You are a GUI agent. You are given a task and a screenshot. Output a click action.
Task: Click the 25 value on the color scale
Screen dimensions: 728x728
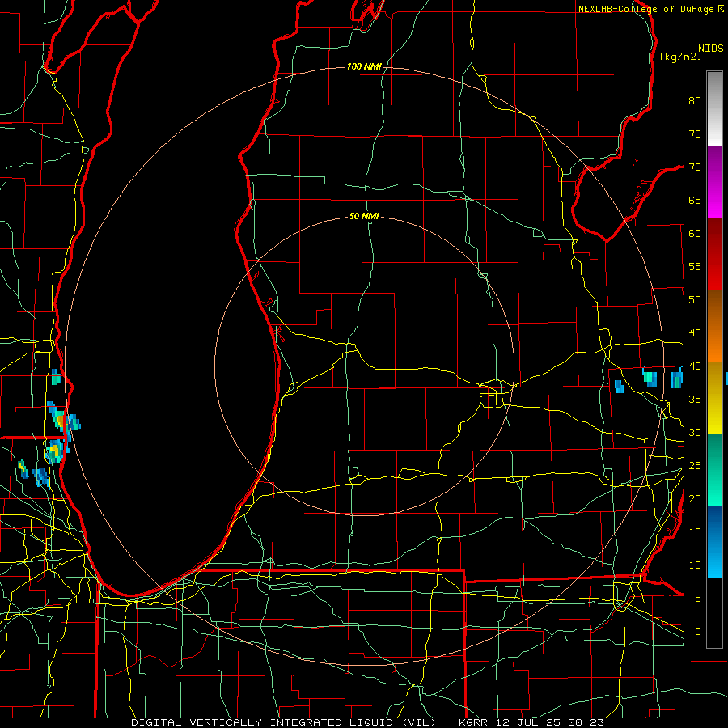tap(695, 466)
